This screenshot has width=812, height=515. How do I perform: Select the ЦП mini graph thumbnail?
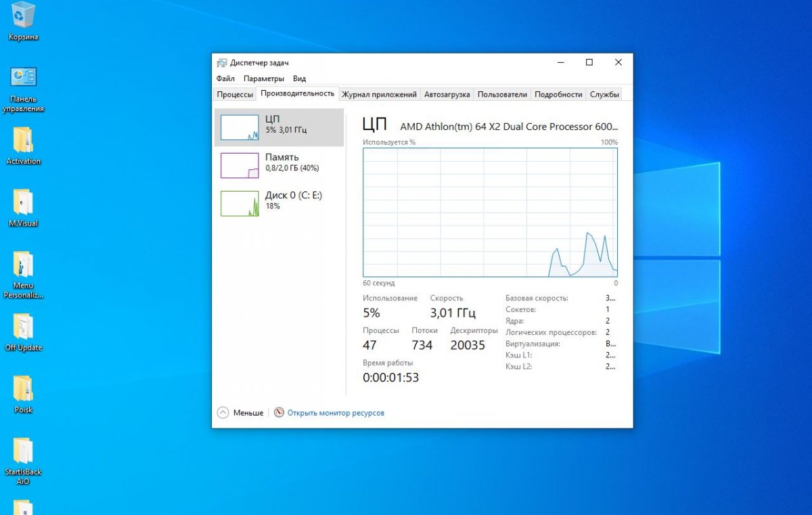(x=240, y=127)
